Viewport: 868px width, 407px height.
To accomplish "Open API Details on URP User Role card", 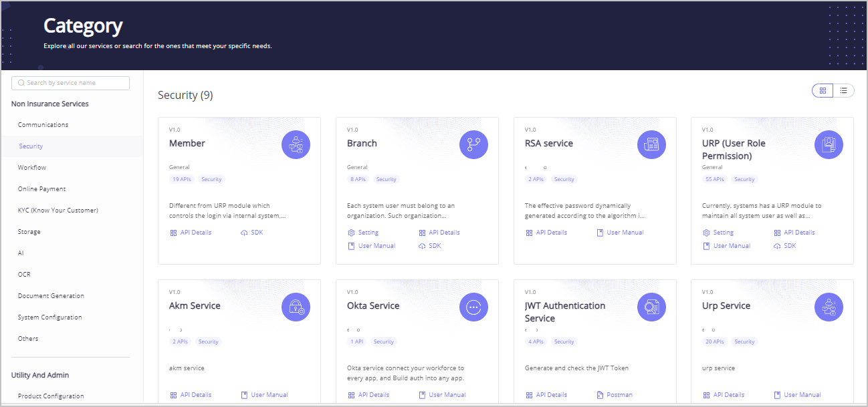I will [794, 233].
